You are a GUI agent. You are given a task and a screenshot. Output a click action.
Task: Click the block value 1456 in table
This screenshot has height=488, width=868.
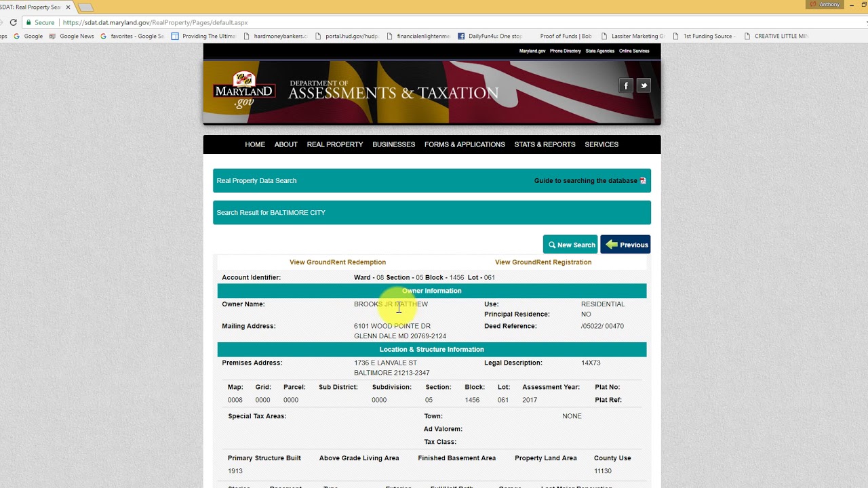click(x=472, y=400)
